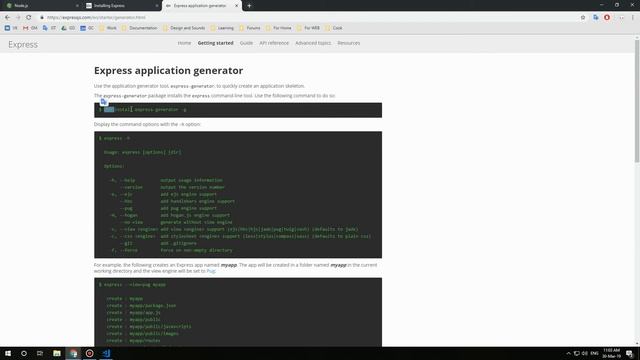Close the Express application generator tab
Image resolution: width=640 pixels, height=360 pixels.
click(236, 6)
